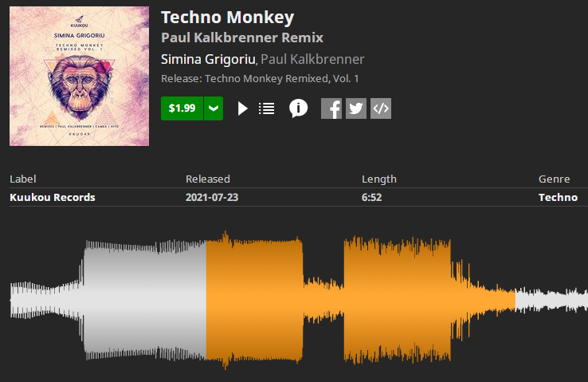Seek to gray outro tail of waveform

(x=551, y=300)
